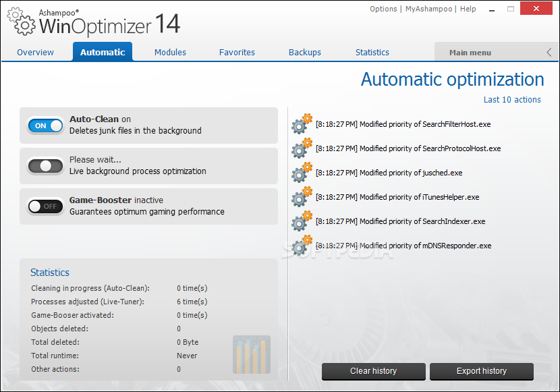Click the Statistics panel heading
This screenshot has width=560, height=392.
(x=50, y=273)
